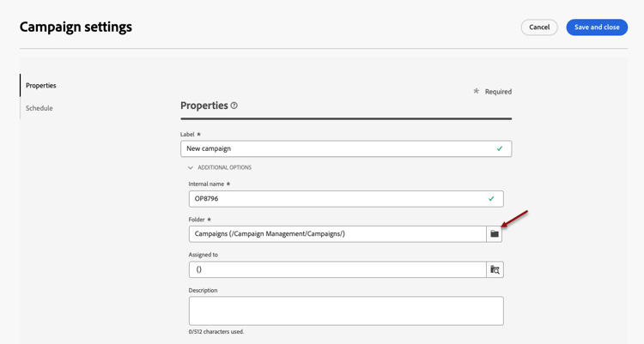This screenshot has width=644, height=344.
Task: Click green checkmark in Internal name field
Action: pyautogui.click(x=491, y=198)
